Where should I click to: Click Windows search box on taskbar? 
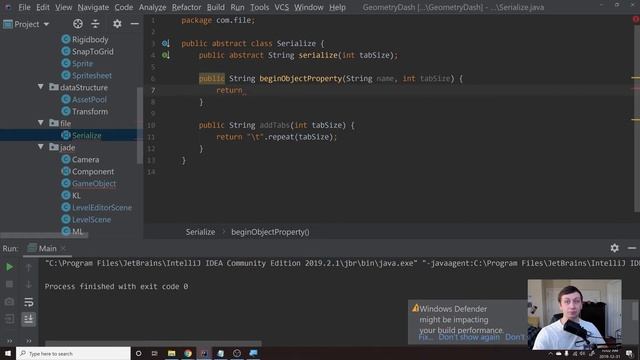pyautogui.click(x=73, y=353)
